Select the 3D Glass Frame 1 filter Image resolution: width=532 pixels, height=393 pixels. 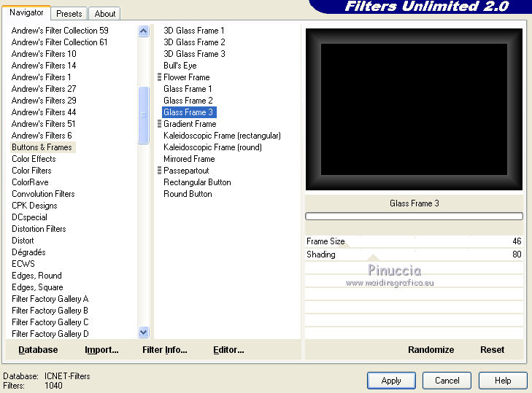click(x=193, y=31)
